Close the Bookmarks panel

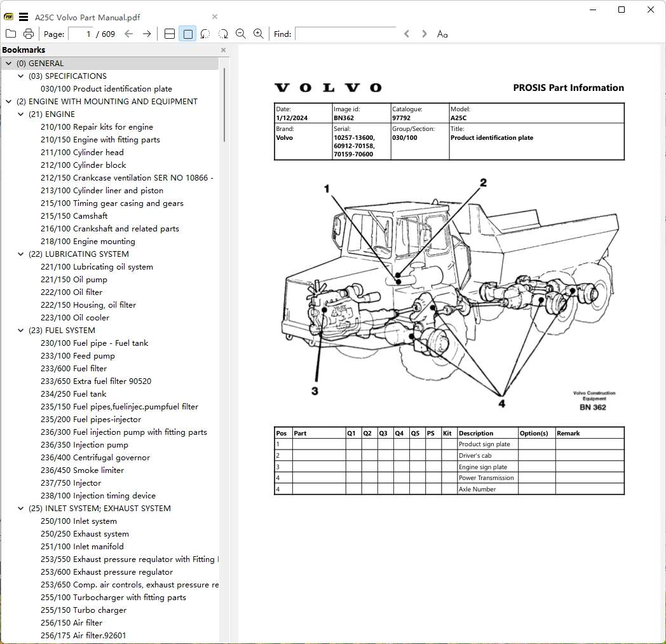(x=224, y=50)
